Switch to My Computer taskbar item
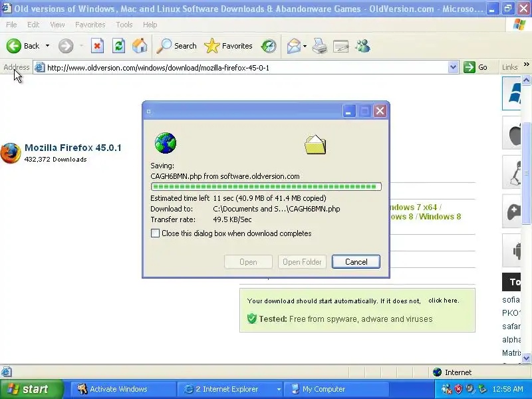 click(x=336, y=389)
